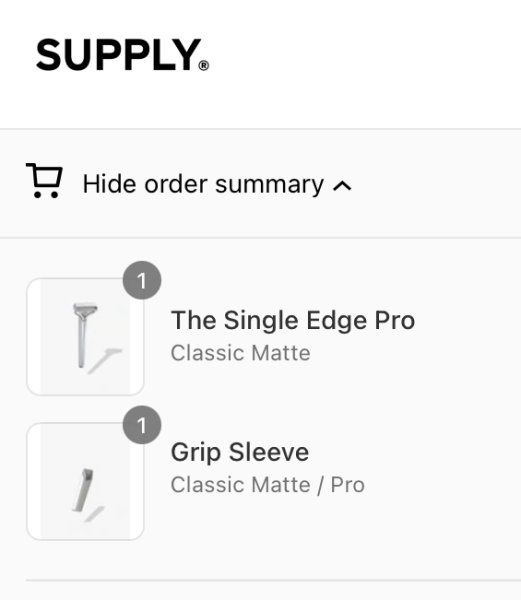Click quantity badge on Grip Sleeve
The width and height of the screenshot is (521, 600).
(142, 425)
